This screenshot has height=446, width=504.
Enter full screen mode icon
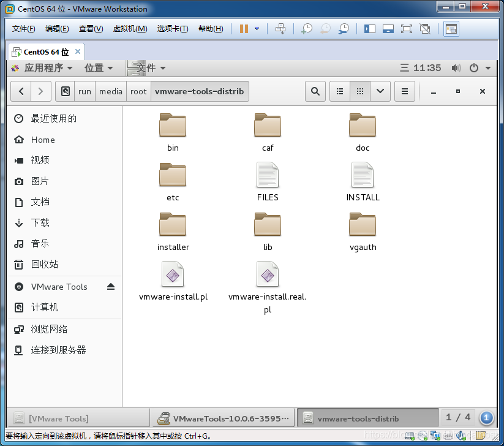pos(406,29)
